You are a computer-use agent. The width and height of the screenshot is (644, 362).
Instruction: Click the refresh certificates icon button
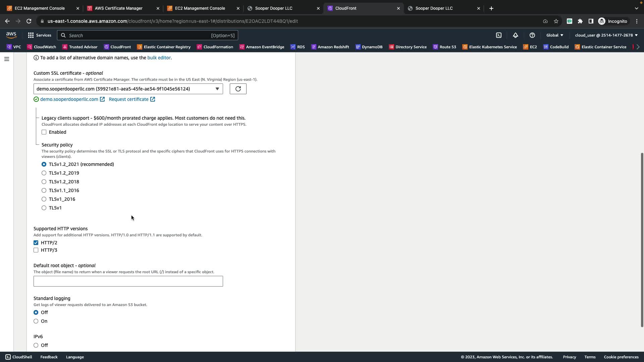click(x=238, y=89)
